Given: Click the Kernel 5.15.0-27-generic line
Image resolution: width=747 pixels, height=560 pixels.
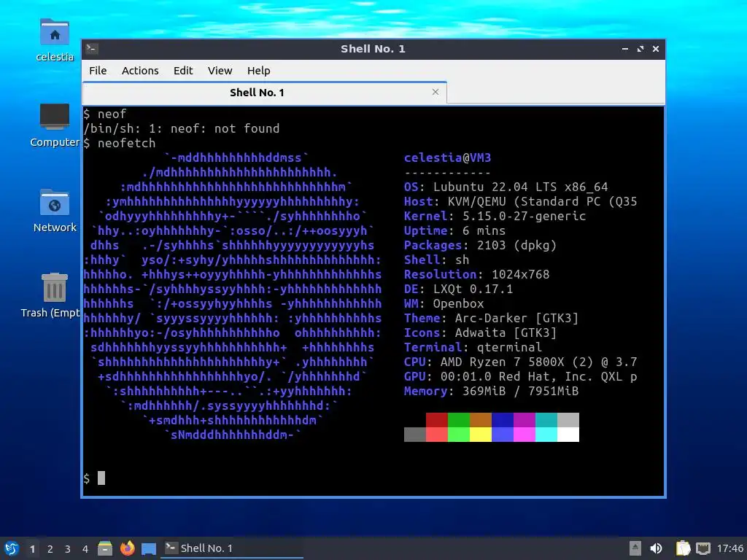Looking at the screenshot, I should [495, 216].
